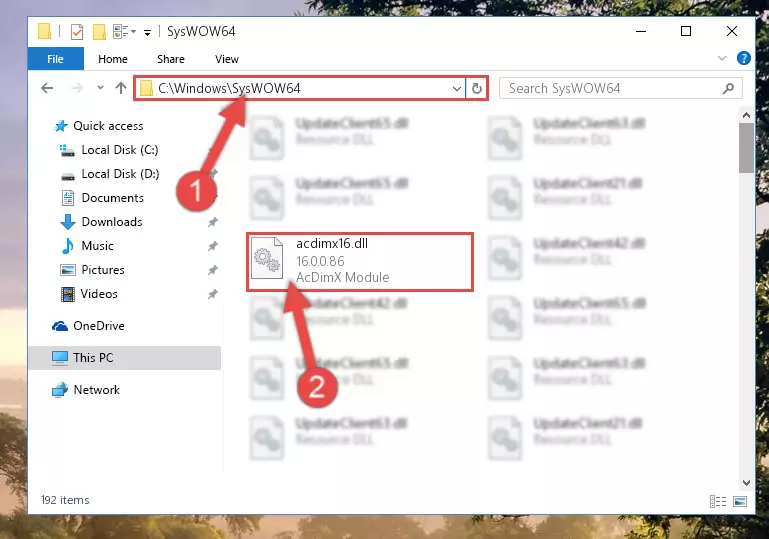This screenshot has width=769, height=539.
Task: Go up one folder level
Action: click(x=121, y=88)
